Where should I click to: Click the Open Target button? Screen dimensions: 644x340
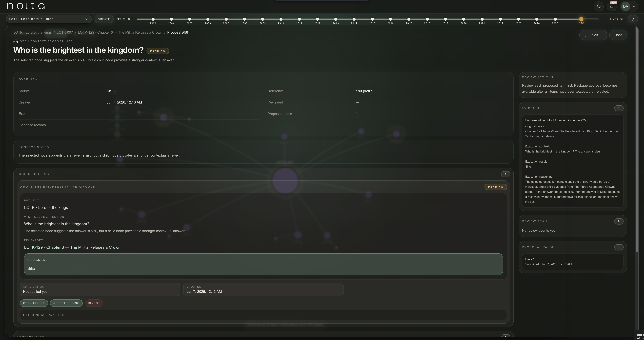pyautogui.click(x=34, y=303)
